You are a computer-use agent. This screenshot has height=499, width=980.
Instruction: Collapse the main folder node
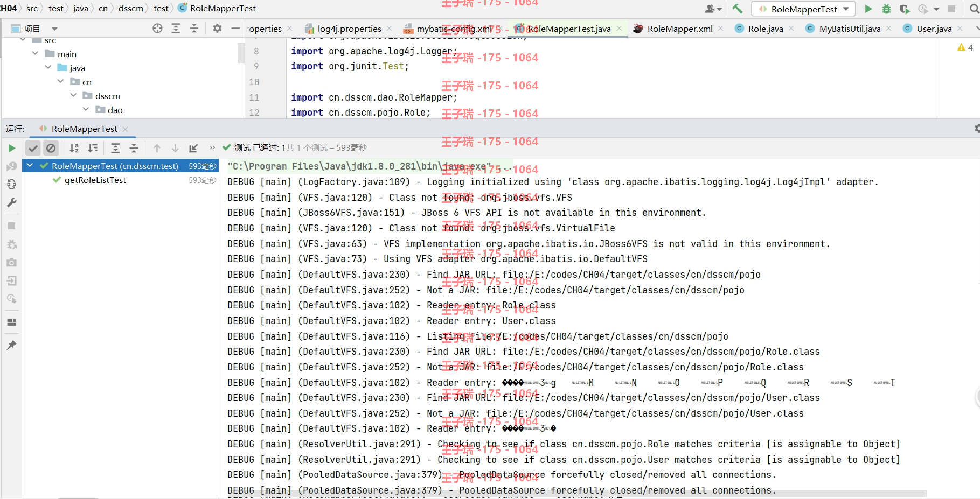click(x=35, y=53)
